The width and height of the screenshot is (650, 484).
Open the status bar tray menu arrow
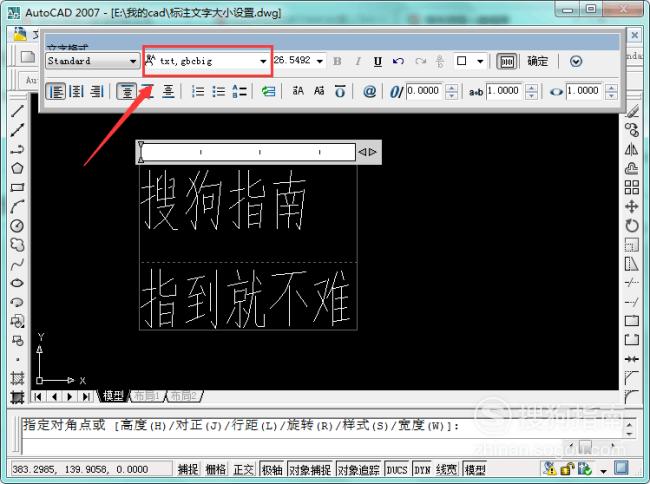[603, 471]
